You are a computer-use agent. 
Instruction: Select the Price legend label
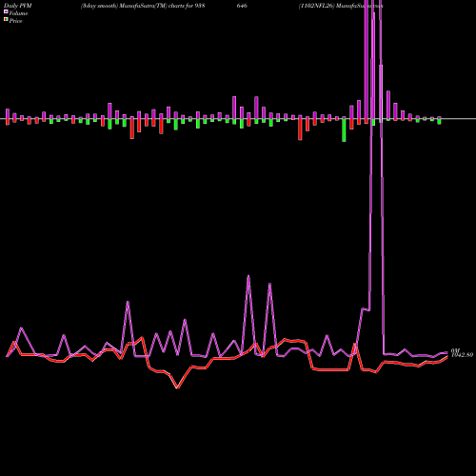[15, 21]
